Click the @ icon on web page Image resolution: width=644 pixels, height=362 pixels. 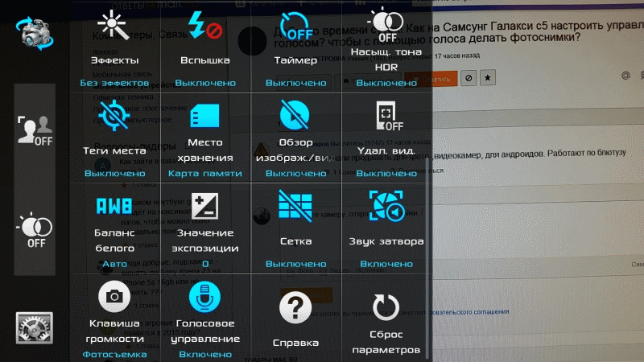click(x=625, y=76)
